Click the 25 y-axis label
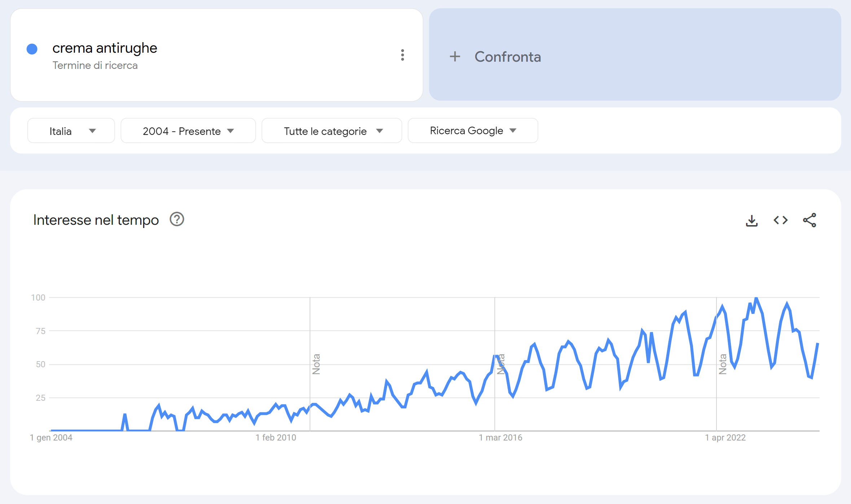The height and width of the screenshot is (504, 851). click(40, 398)
